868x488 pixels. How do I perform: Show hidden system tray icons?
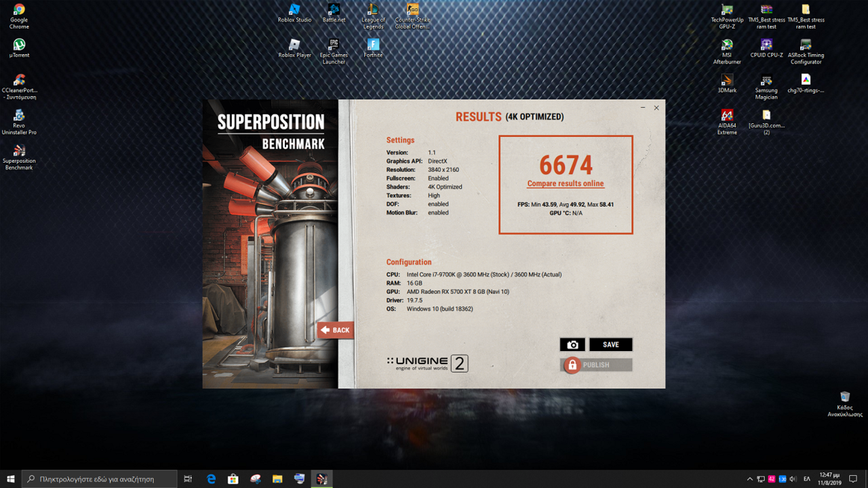click(749, 479)
